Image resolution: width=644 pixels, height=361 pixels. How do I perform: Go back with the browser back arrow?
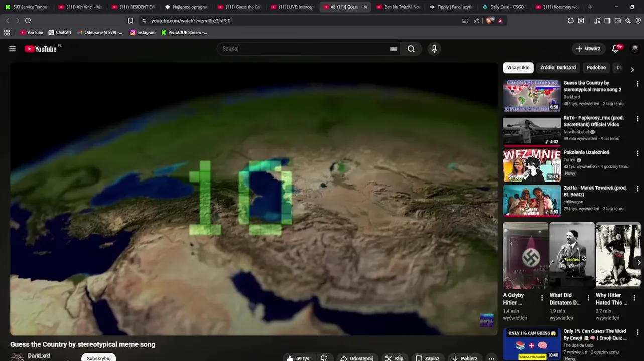click(x=7, y=21)
